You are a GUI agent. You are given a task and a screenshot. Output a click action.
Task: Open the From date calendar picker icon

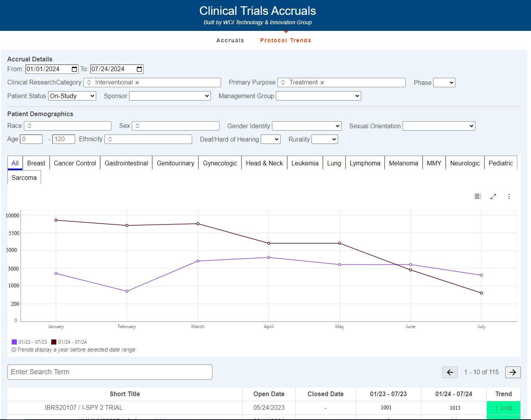click(x=74, y=69)
